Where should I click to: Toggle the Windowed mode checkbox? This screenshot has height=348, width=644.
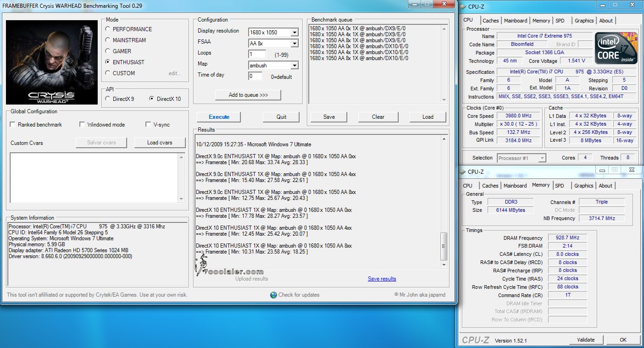82,124
